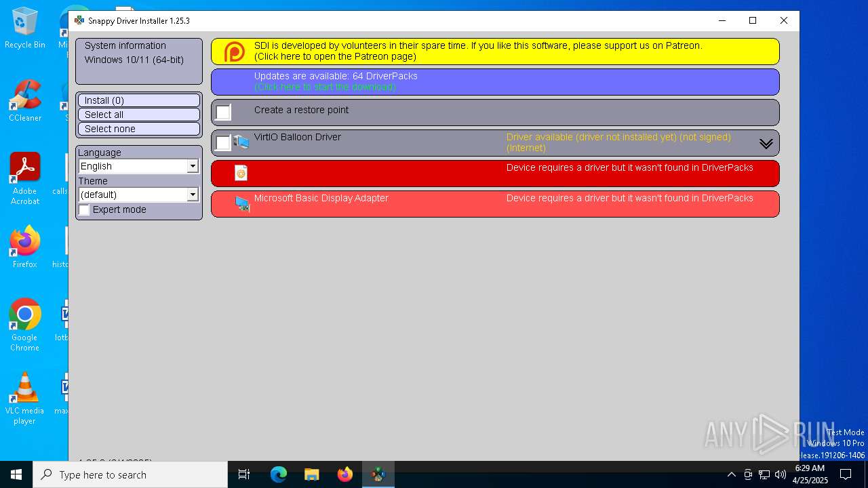Open the volume control in tray
Screen dimensions: 868x488
click(781, 474)
